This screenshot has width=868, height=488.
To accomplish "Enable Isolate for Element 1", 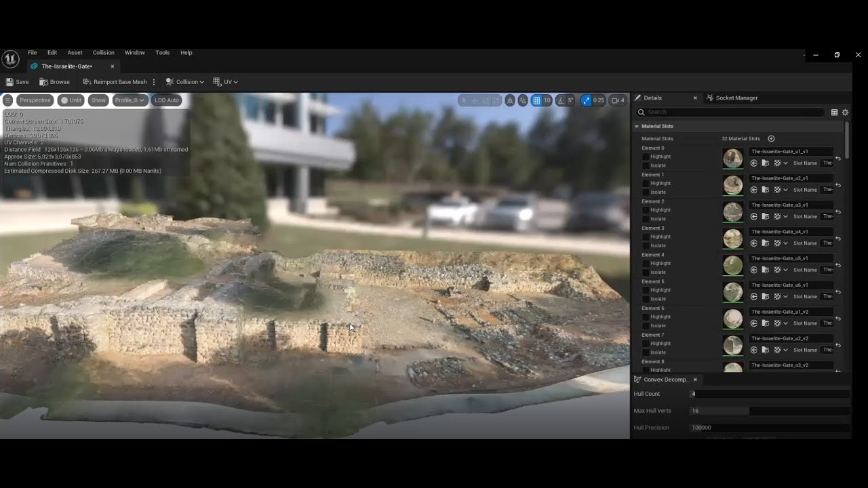I will [646, 192].
